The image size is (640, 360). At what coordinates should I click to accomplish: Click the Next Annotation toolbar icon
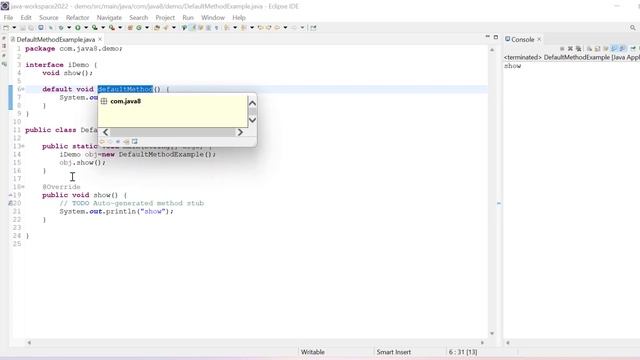coord(227,28)
